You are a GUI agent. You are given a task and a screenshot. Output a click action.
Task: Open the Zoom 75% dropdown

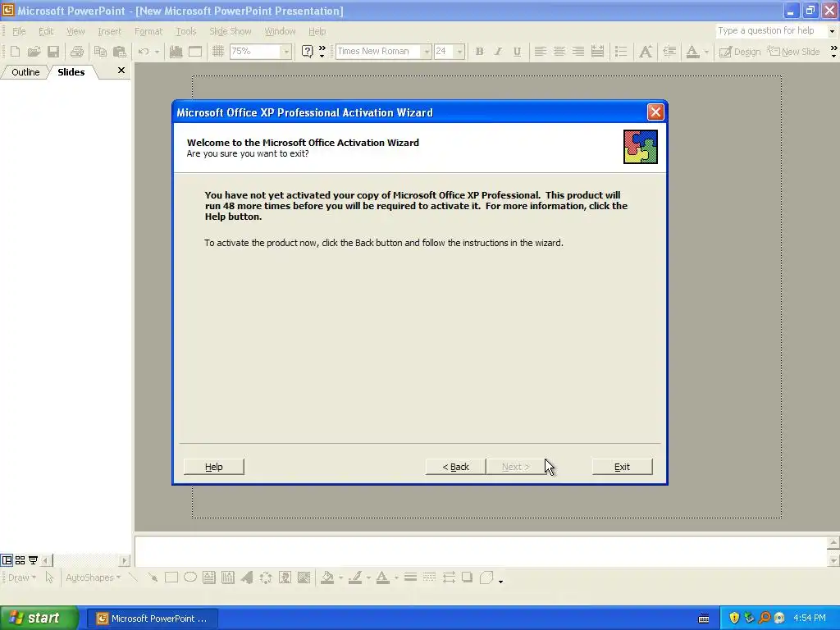click(x=286, y=52)
